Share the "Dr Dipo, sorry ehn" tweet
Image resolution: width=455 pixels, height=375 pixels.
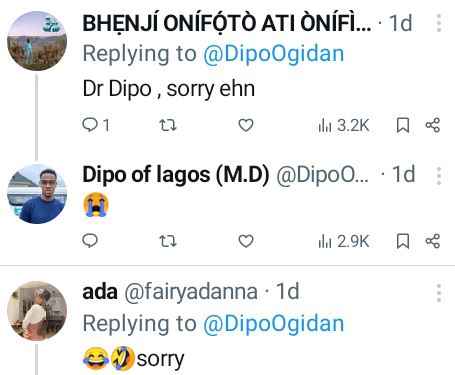433,125
